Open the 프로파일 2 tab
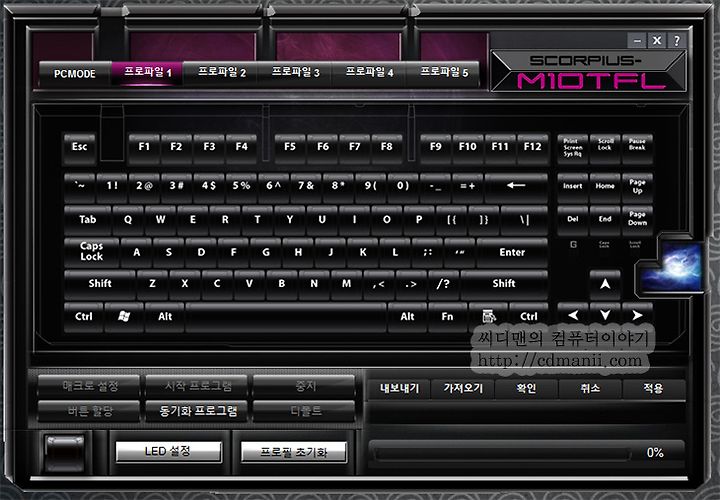Screen dimensions: 720x500 222,73
